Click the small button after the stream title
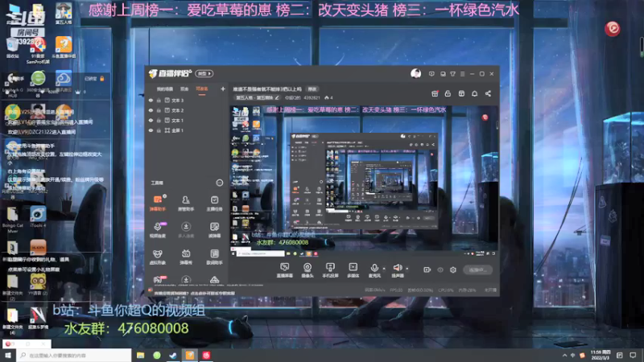 coord(312,89)
